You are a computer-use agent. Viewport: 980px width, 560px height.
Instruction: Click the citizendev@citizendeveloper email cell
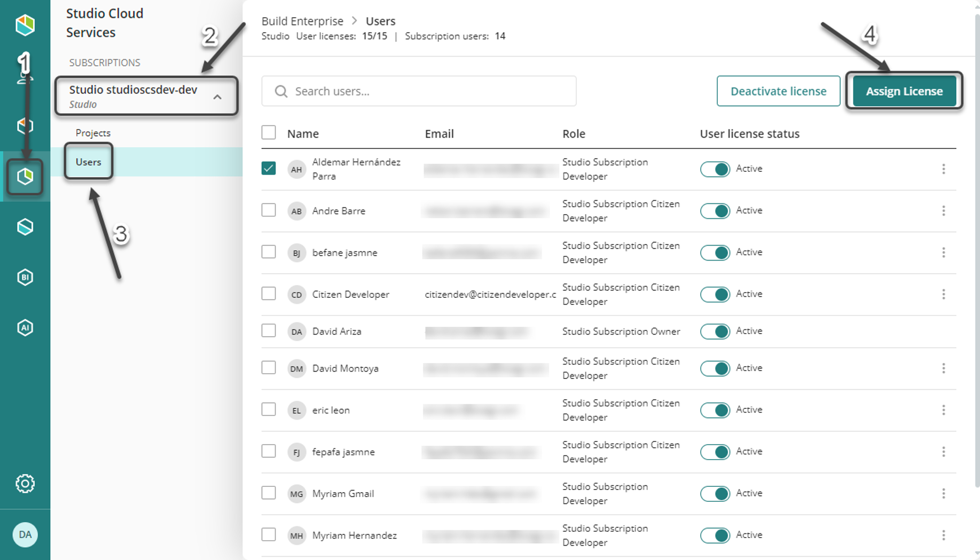(490, 294)
